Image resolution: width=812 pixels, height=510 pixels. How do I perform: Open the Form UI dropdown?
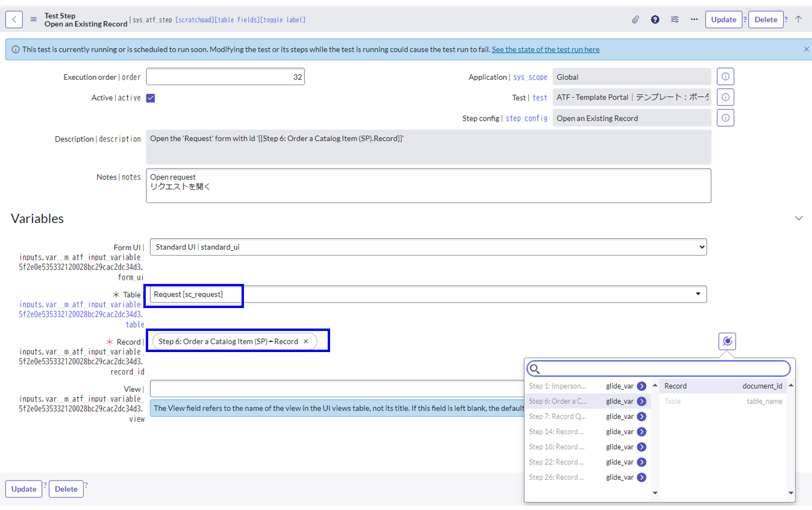(428, 247)
